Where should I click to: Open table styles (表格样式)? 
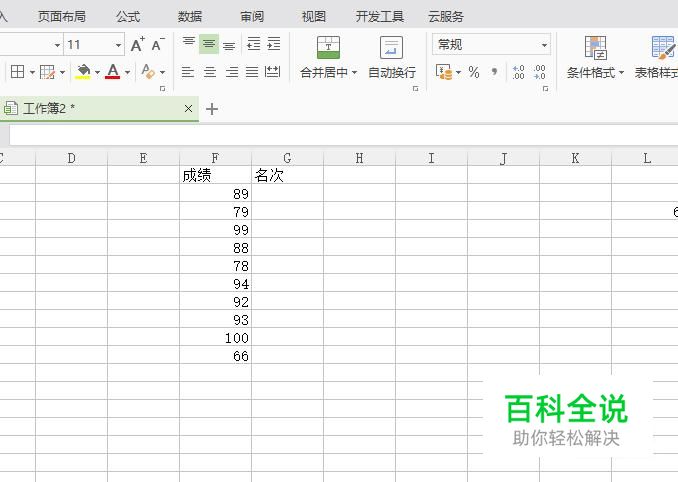656,58
